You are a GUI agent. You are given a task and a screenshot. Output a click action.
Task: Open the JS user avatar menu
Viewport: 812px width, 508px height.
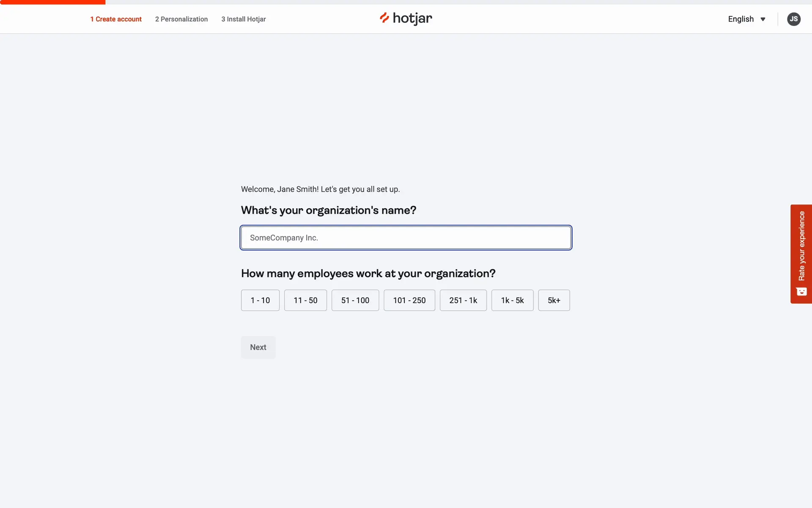793,19
